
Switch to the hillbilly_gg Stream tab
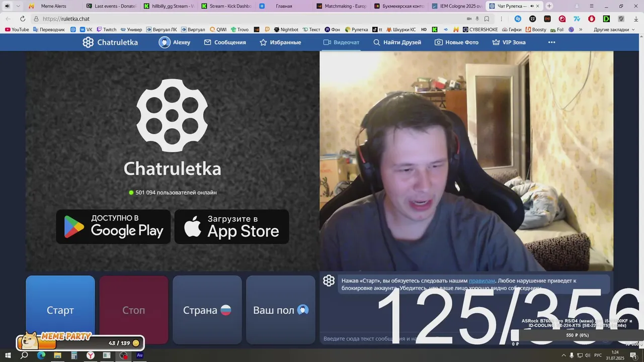point(169,6)
